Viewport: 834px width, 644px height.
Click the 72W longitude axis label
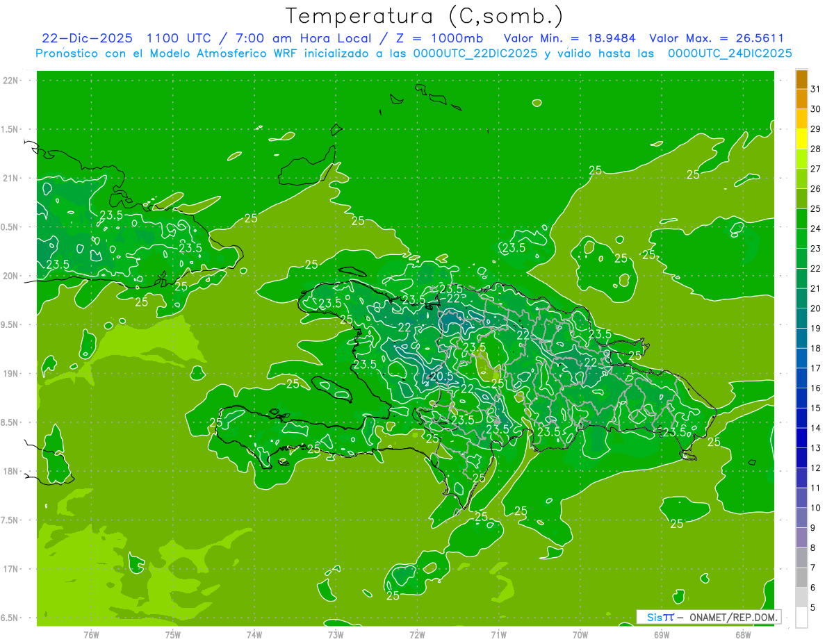[417, 634]
